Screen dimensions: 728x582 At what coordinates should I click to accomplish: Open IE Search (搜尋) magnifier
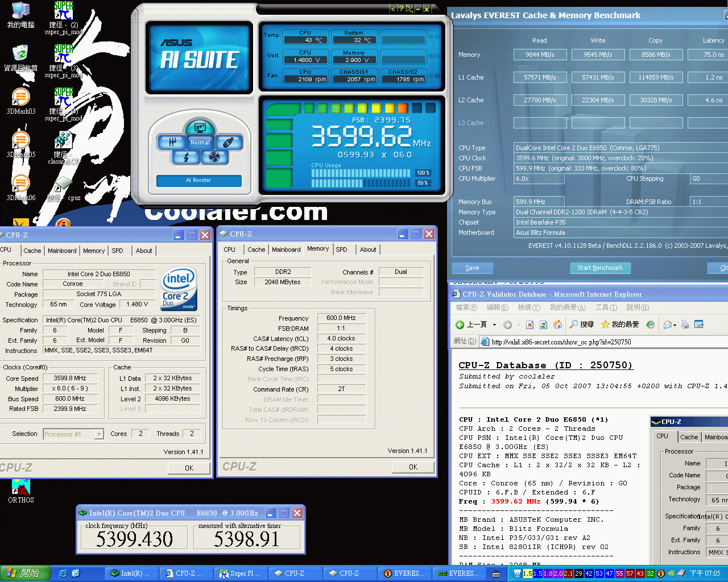[x=581, y=325]
